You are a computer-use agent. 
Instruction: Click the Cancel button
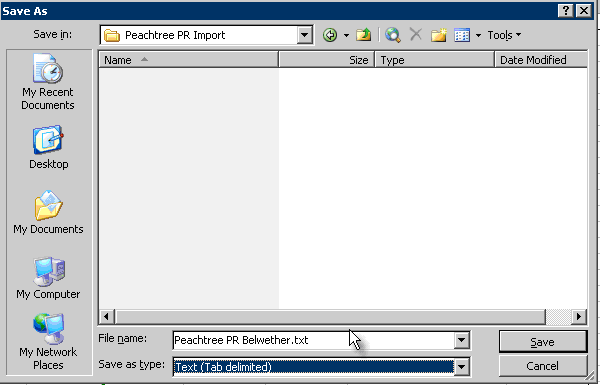tap(543, 366)
